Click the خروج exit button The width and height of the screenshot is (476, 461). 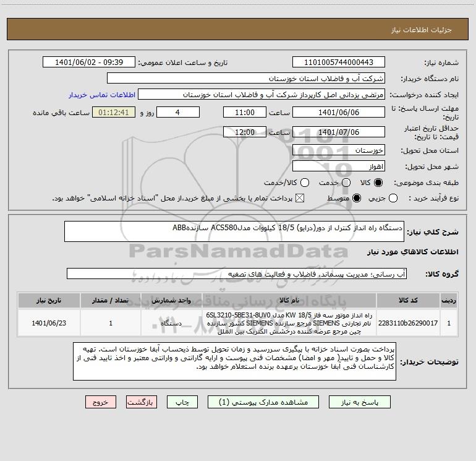pos(101,402)
